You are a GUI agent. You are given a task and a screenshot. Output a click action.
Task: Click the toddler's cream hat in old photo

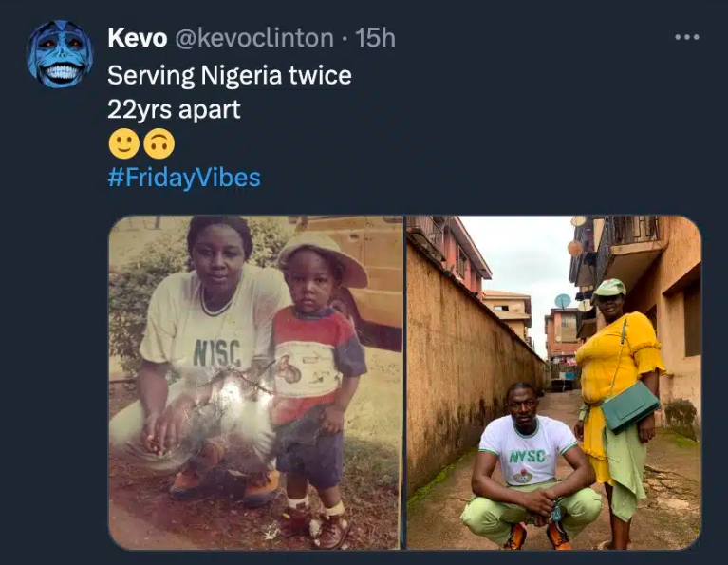click(x=327, y=254)
